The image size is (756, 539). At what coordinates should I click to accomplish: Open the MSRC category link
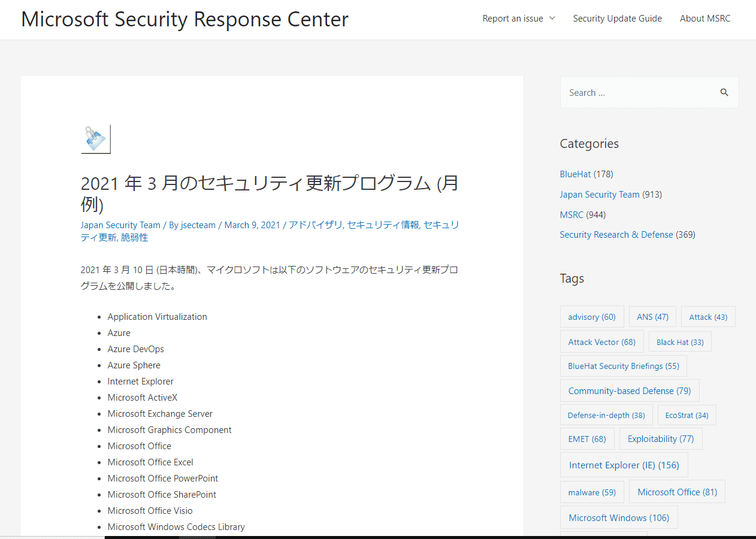(571, 215)
